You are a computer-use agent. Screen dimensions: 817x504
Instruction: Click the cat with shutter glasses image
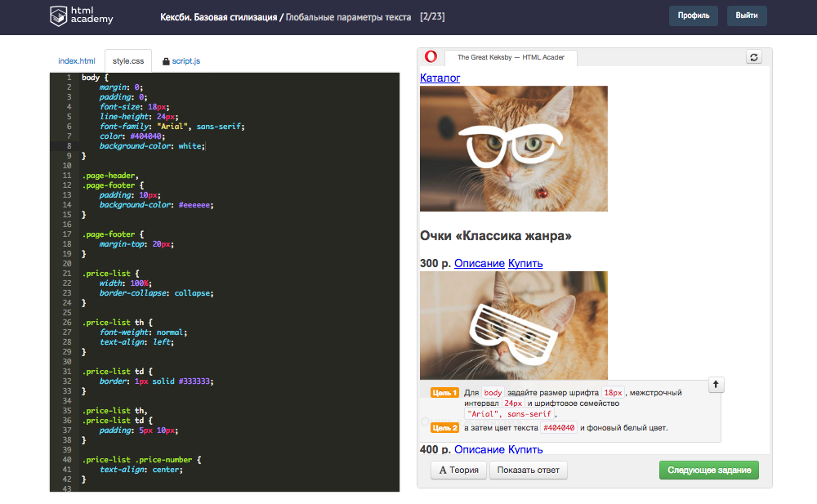(514, 325)
